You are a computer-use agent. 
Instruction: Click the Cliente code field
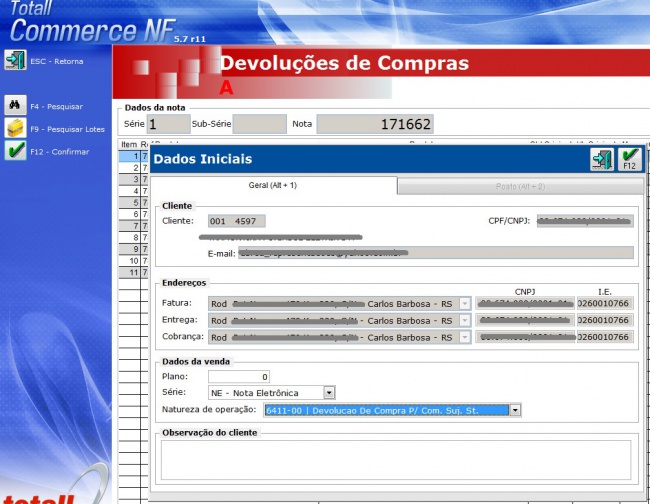tap(237, 221)
